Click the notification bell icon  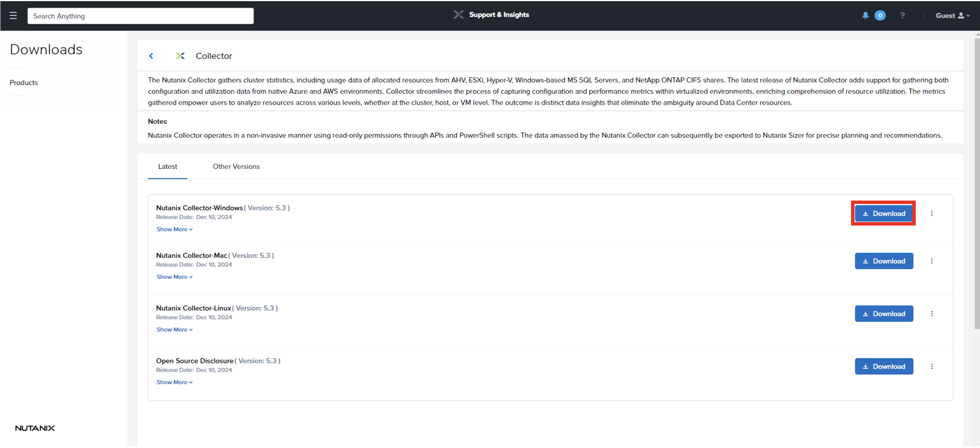(x=865, y=15)
